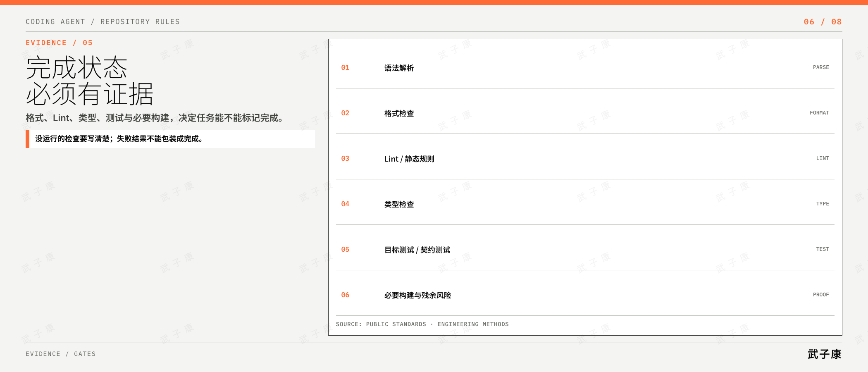Click the TYPE tag

[823, 204]
